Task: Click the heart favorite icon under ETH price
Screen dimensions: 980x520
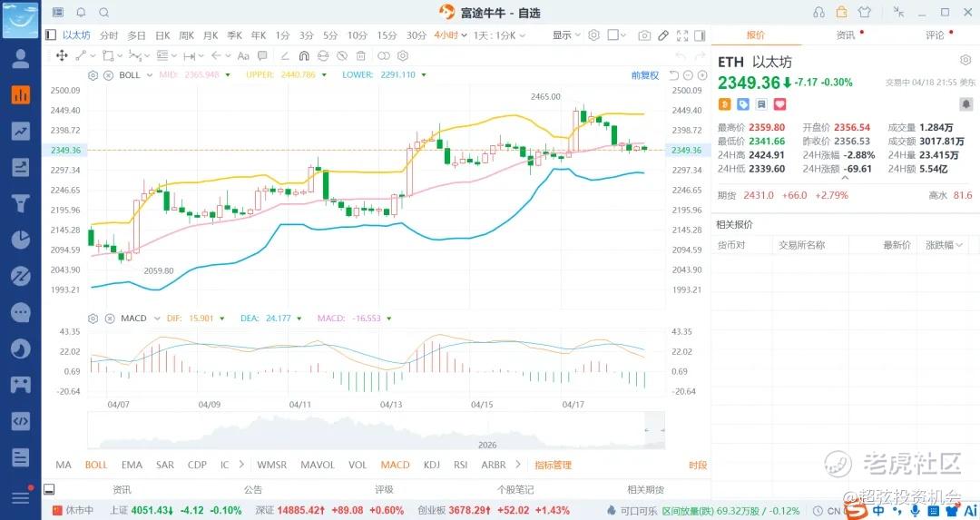Action: click(x=779, y=104)
